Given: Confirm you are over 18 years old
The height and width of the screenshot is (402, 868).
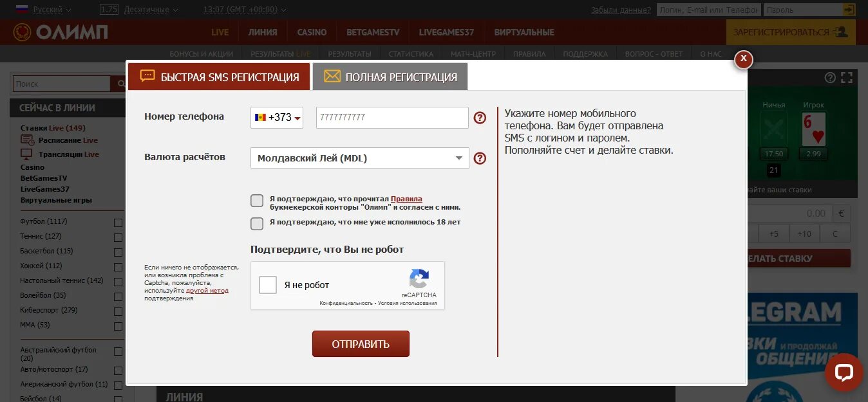Looking at the screenshot, I should point(256,224).
